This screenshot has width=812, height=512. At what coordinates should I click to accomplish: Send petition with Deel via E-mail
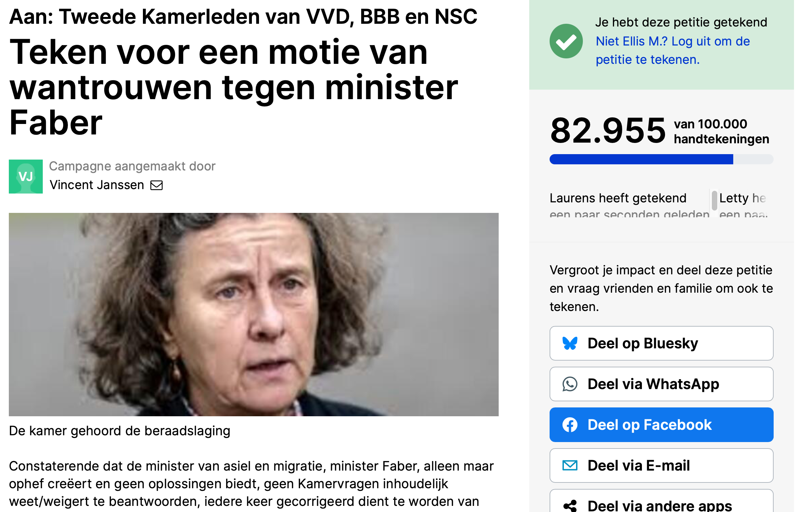point(661,465)
